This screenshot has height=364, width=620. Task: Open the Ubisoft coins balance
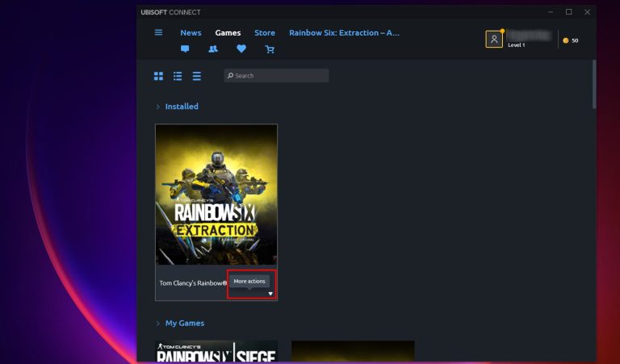[571, 40]
